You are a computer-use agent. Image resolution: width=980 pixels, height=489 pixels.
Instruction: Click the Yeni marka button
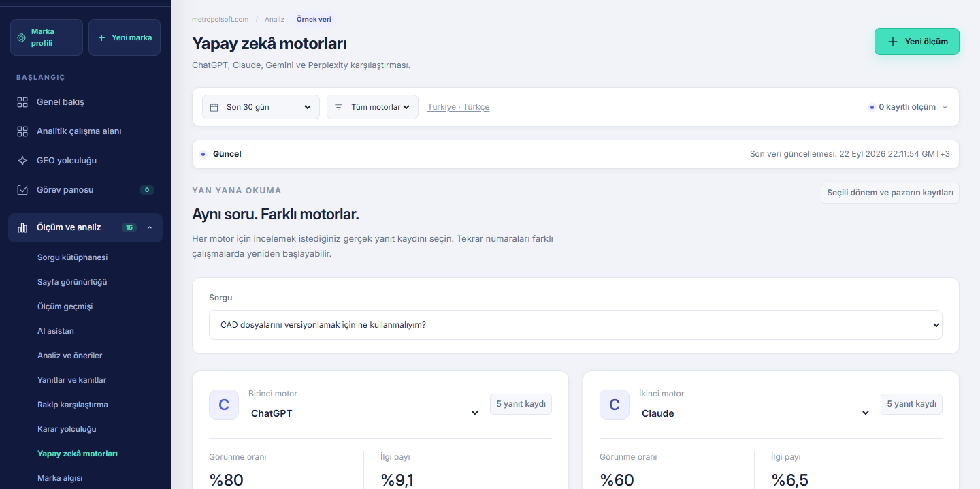pyautogui.click(x=125, y=37)
